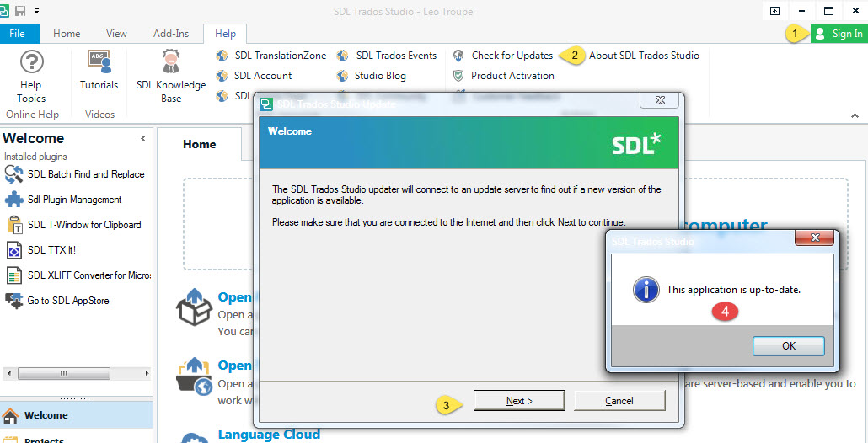Click the open server project icon

195,376
